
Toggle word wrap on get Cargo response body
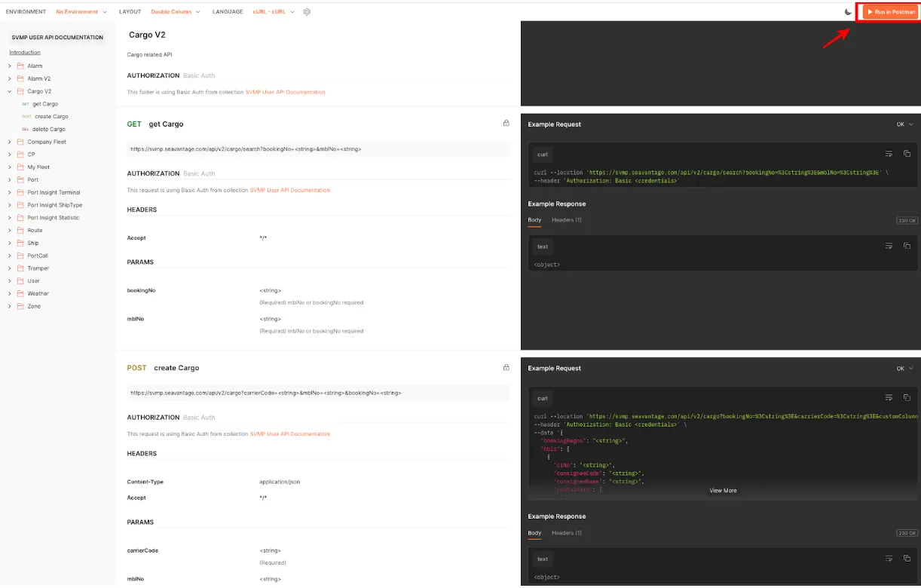[889, 246]
